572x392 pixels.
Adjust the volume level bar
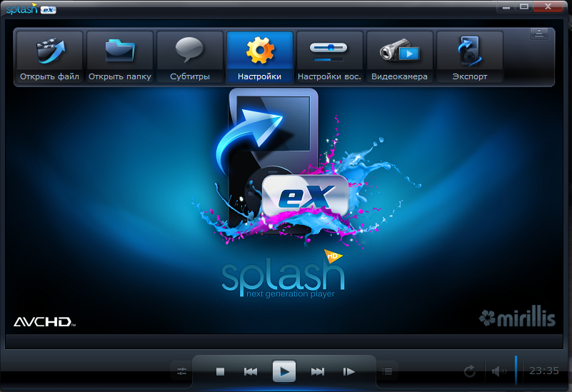point(516,371)
